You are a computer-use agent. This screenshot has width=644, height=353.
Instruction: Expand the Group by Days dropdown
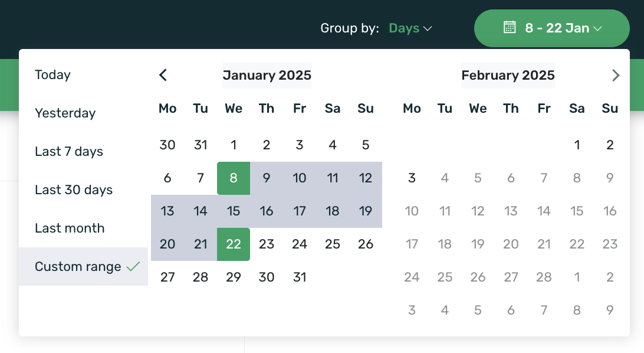pyautogui.click(x=410, y=28)
